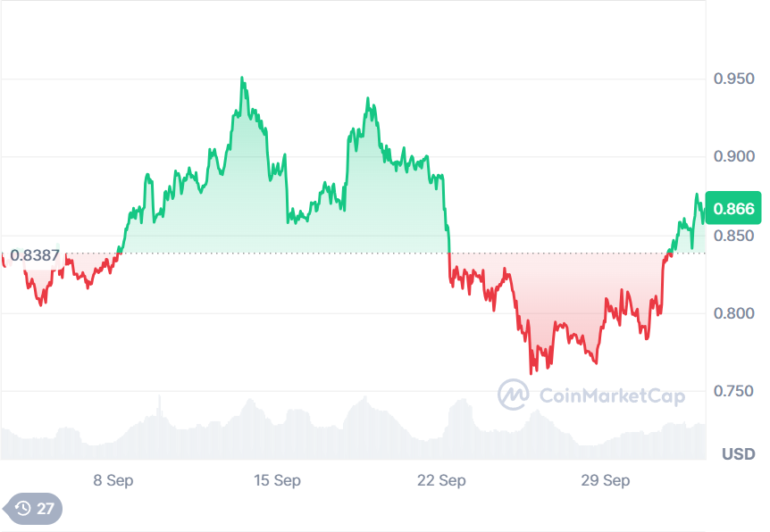The width and height of the screenshot is (770, 532).
Task: Select the 29 Sep date label
Action: pos(606,480)
